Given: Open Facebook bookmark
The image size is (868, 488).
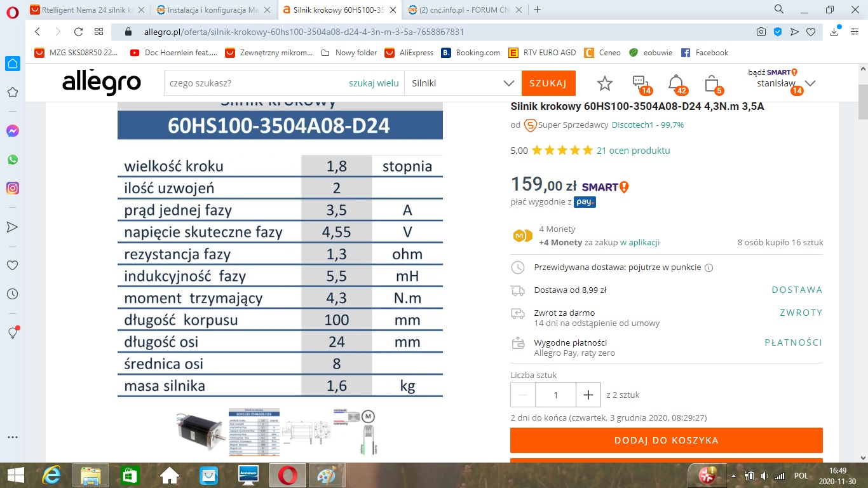Looking at the screenshot, I should (x=705, y=53).
